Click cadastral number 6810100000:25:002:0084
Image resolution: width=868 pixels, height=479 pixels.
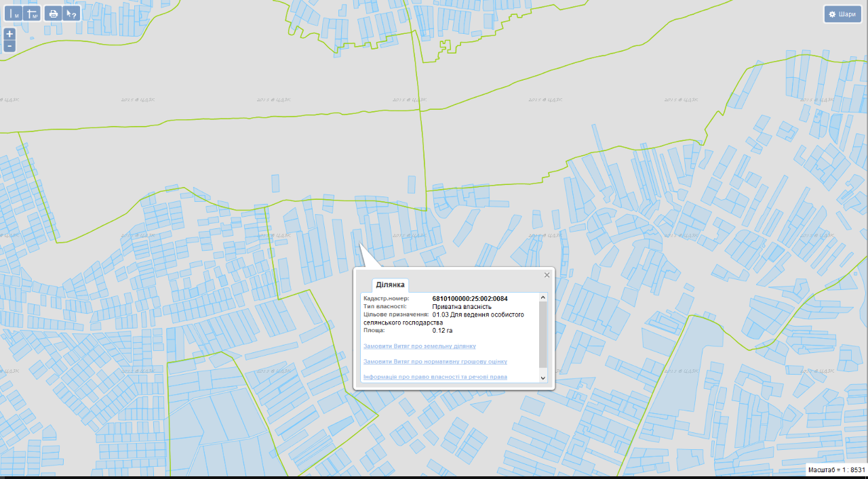pyautogui.click(x=470, y=299)
